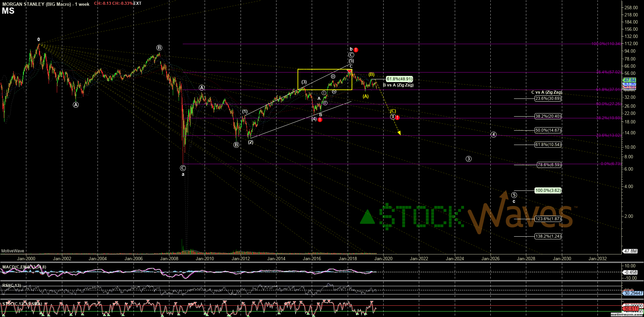The width and height of the screenshot is (644, 317).
Task: Click the green 47.84 price tag
Action: pyautogui.click(x=630, y=80)
